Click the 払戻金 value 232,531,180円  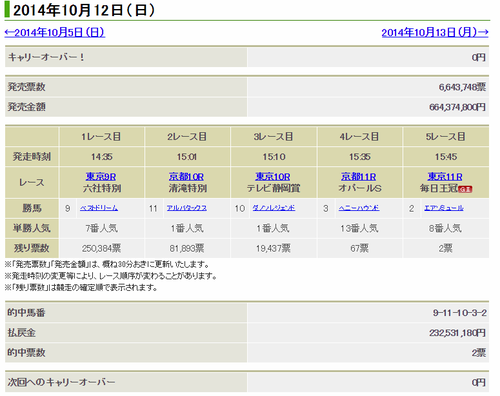point(457,333)
